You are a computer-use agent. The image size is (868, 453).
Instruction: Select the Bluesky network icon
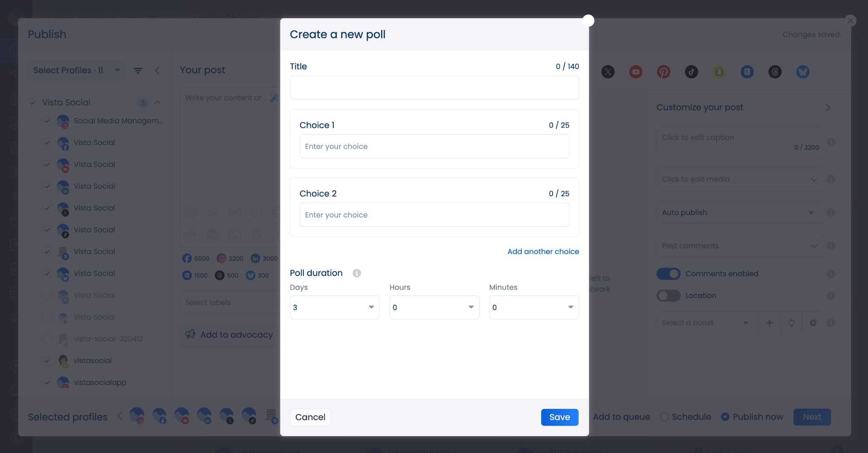point(803,72)
